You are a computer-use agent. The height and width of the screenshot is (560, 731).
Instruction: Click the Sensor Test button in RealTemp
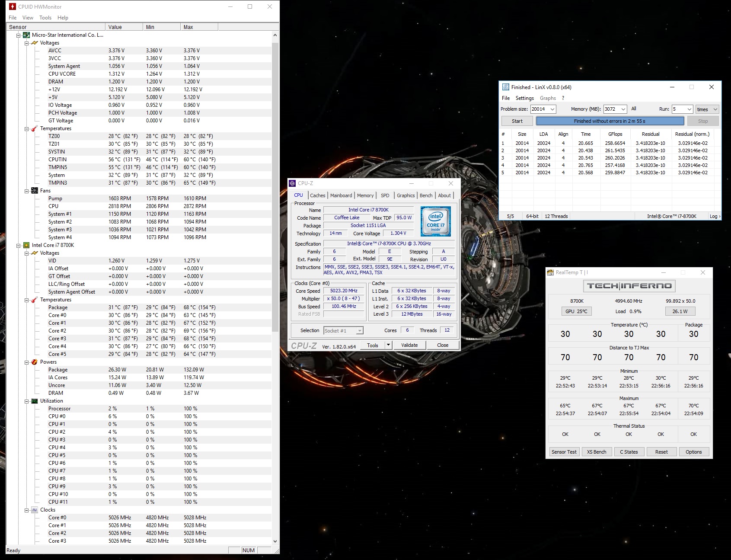[x=564, y=452]
